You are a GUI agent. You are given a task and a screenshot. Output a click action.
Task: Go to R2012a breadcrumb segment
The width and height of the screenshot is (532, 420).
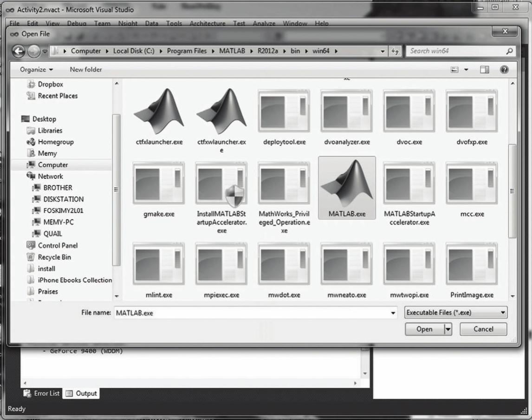pos(268,51)
